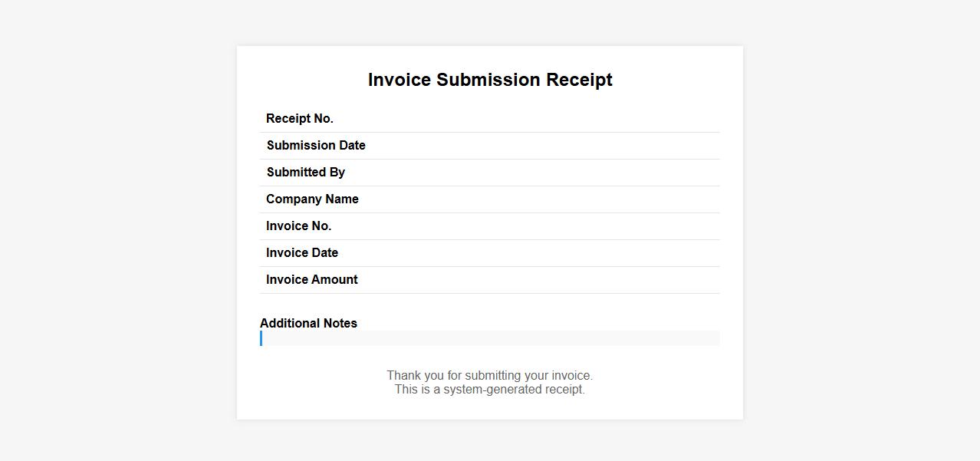The height and width of the screenshot is (461, 980).
Task: Click the blank value area beside Submission Date
Action: coord(537,146)
